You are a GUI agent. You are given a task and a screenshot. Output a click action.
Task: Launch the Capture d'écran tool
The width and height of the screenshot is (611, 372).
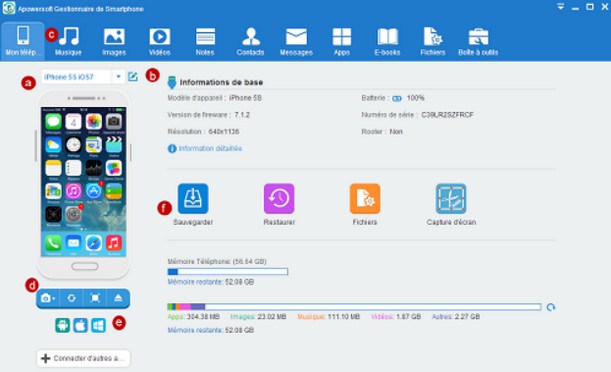tap(451, 199)
